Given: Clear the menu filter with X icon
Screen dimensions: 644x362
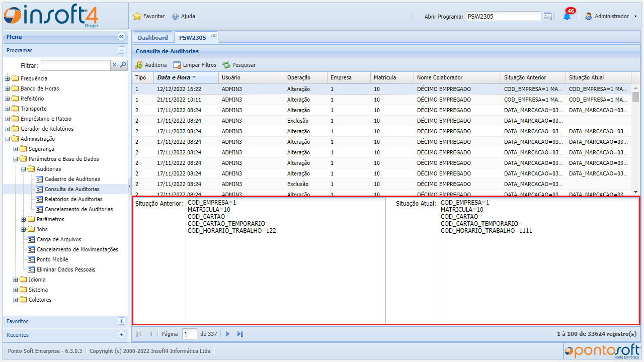Looking at the screenshot, I should [114, 65].
